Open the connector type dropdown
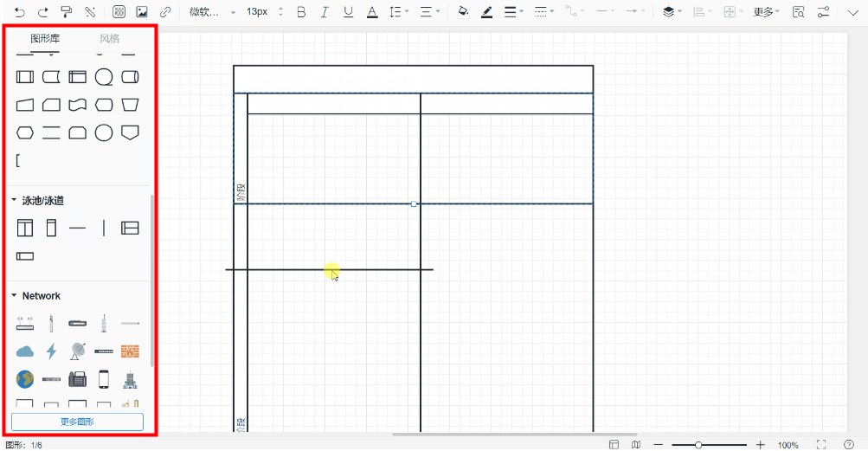Screen dimensions: 868x451 [574, 11]
